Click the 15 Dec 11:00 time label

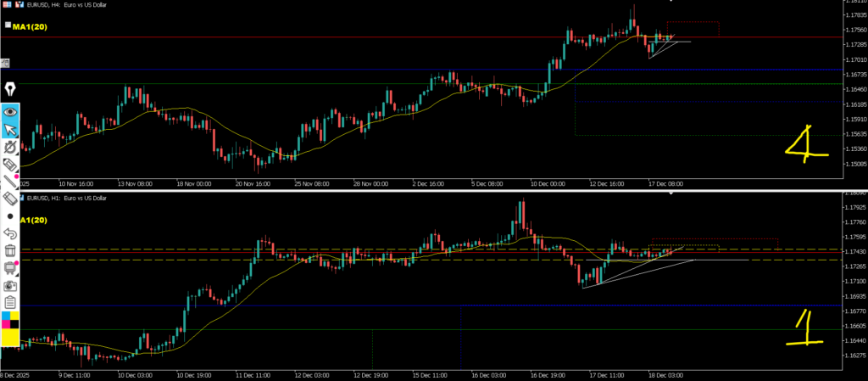click(x=430, y=375)
